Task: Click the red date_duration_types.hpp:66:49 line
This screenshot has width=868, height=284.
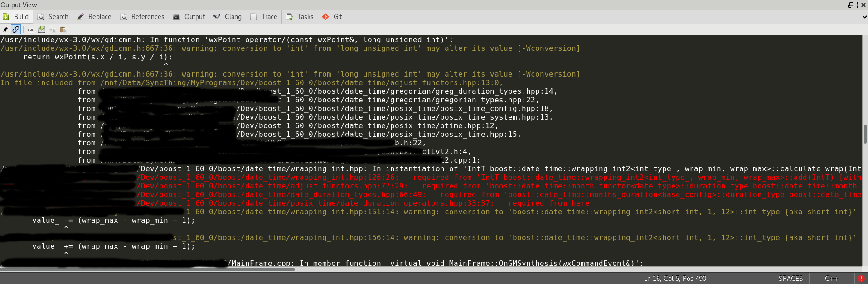Action: tap(431, 195)
